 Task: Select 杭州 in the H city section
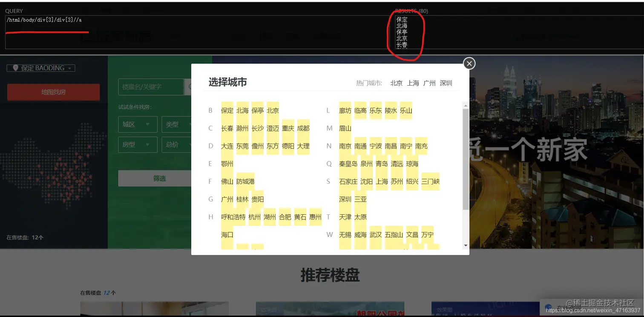[x=255, y=217]
